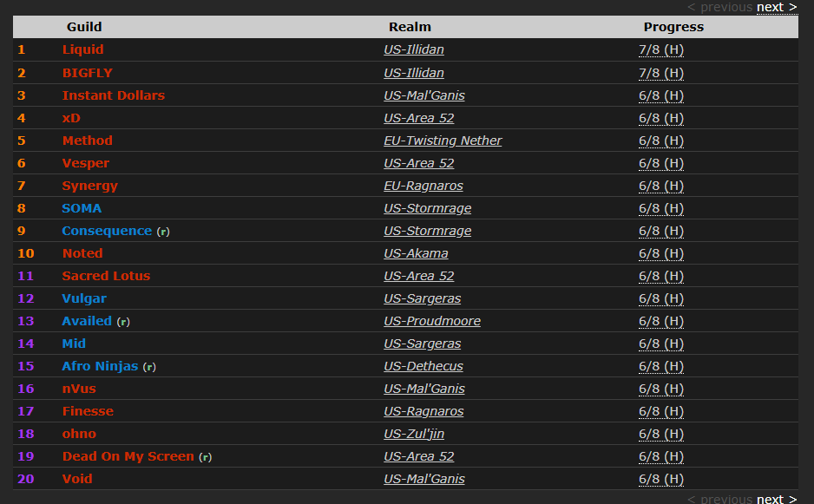Open US-Illidan realm in BIGFLY's row
Image resolution: width=814 pixels, height=504 pixels.
[414, 73]
